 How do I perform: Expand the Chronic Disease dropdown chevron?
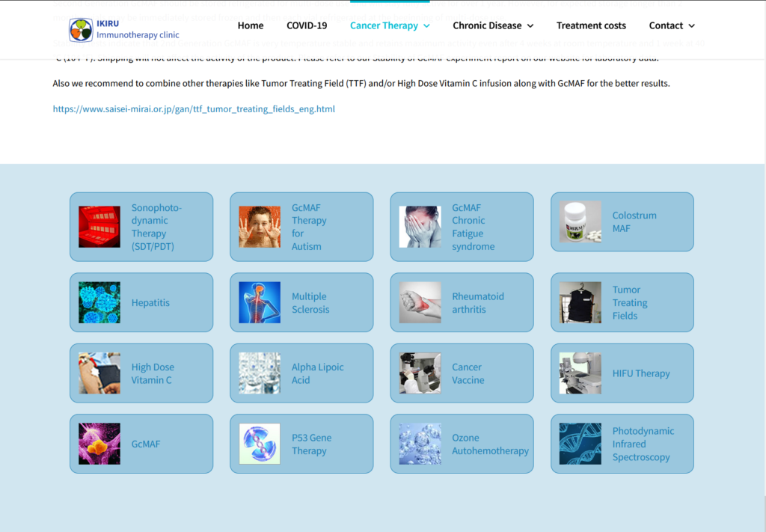pyautogui.click(x=530, y=26)
